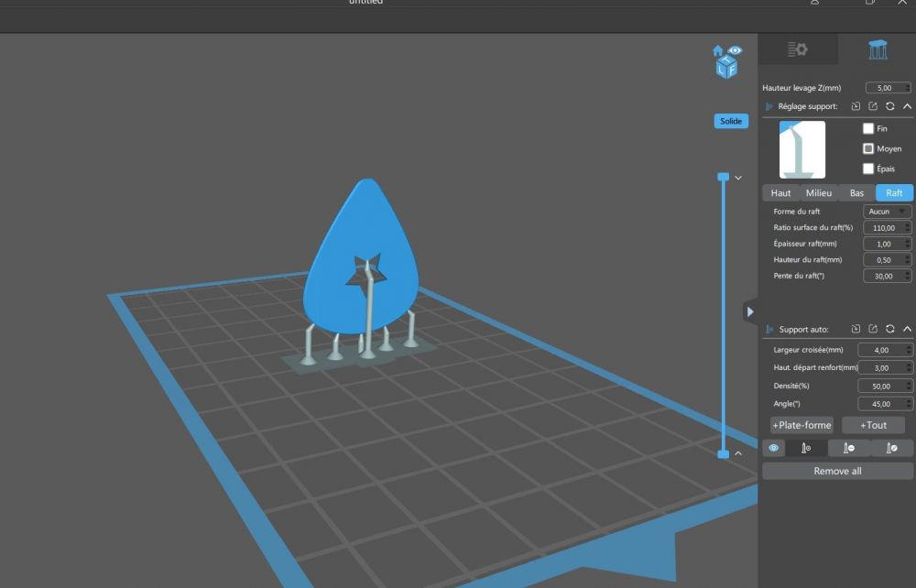Toggle the Solide view mode button
Viewport: 916px width, 588px height.
pos(731,121)
